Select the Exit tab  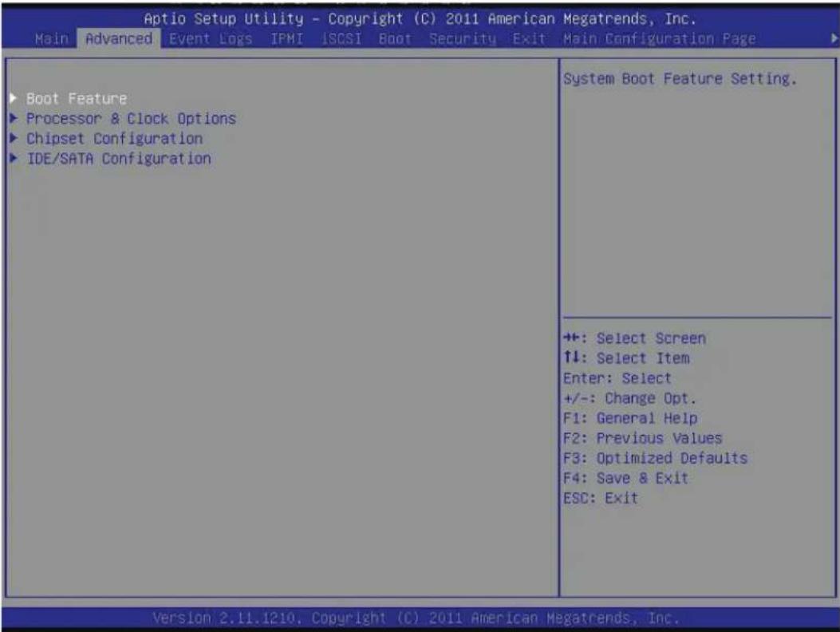(x=529, y=39)
